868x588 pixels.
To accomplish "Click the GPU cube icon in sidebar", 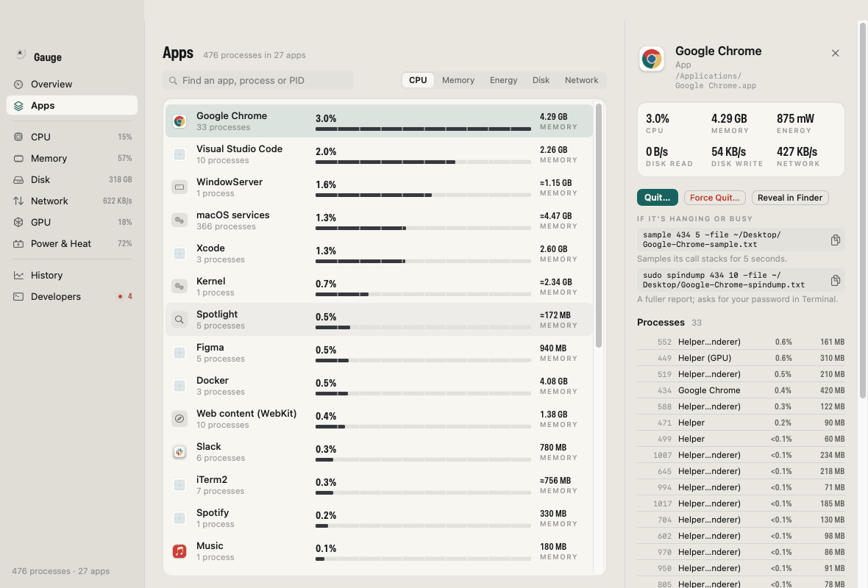I will [x=18, y=223].
